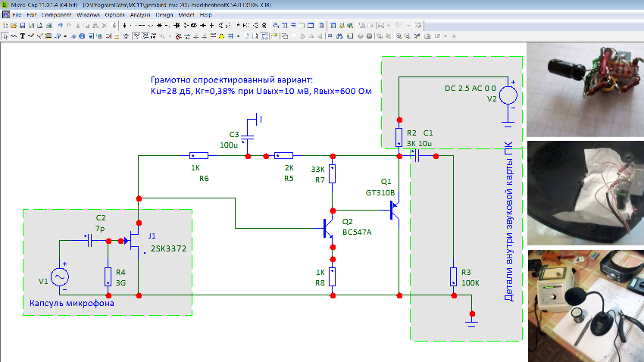The width and height of the screenshot is (644, 362).
Task: Open the Design menu
Action: (x=164, y=14)
